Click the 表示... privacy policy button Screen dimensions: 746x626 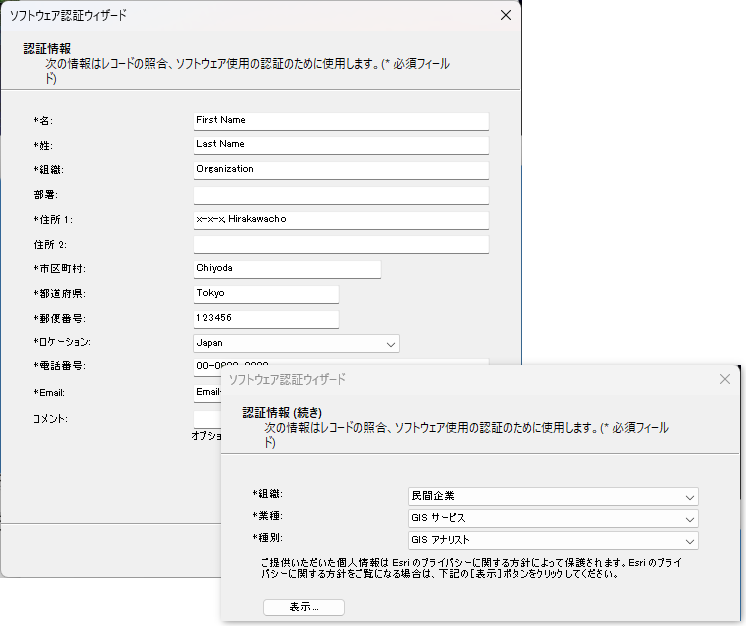click(x=304, y=607)
